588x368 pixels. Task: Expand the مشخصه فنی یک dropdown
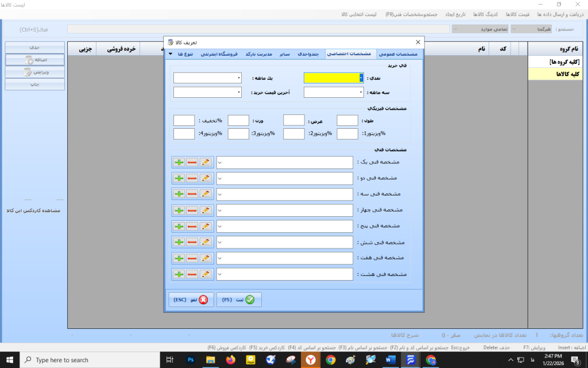click(220, 163)
